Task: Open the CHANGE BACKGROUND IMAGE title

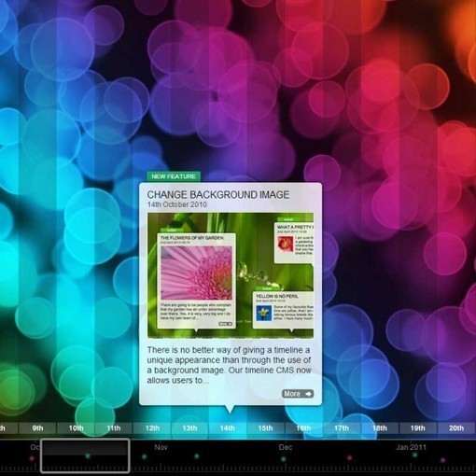Action: pos(218,195)
